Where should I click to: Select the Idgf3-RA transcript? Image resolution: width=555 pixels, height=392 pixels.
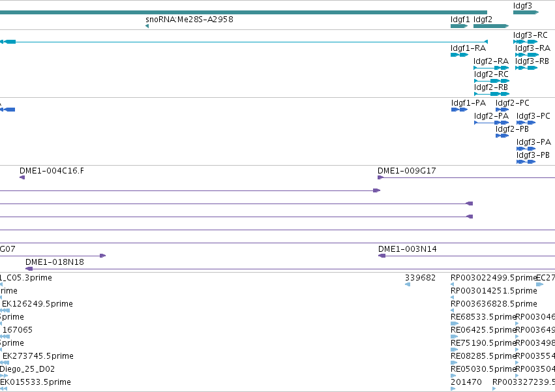527,55
